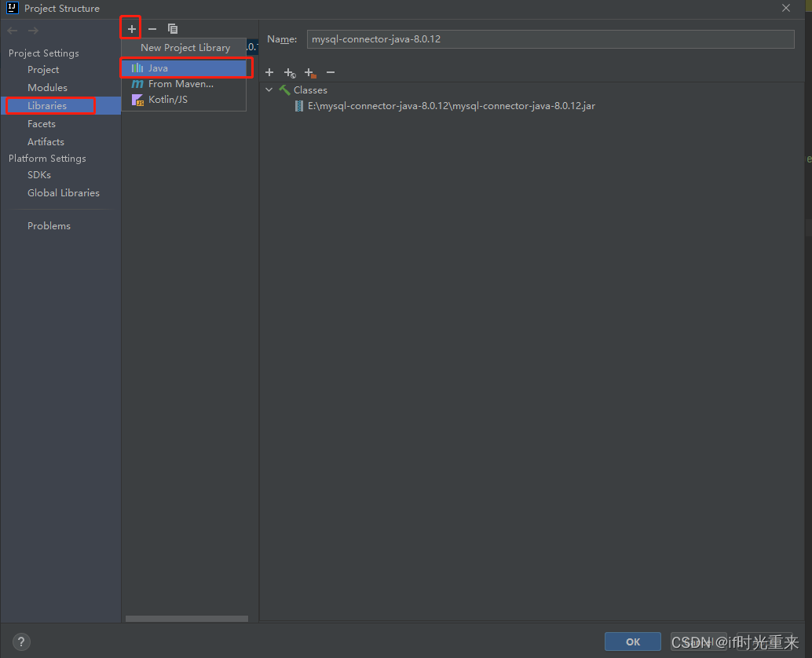This screenshot has width=812, height=658.
Task: Click the back navigation arrow
Action: [x=13, y=31]
